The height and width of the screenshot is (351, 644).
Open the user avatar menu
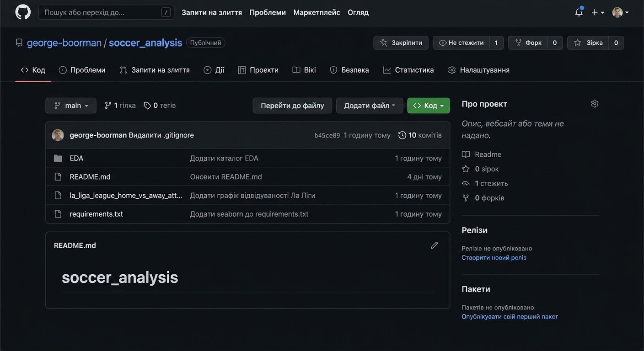click(x=621, y=12)
